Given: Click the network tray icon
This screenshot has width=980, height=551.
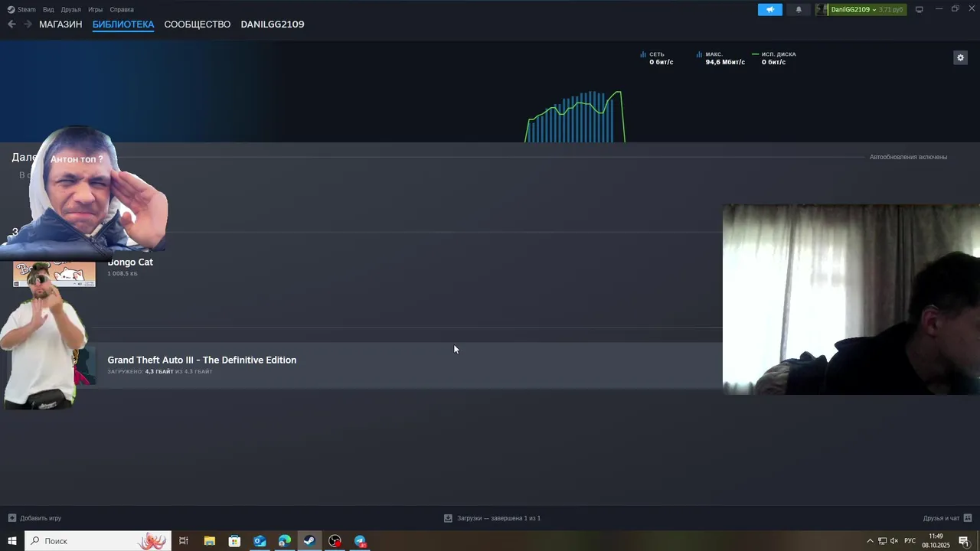Looking at the screenshot, I should (882, 541).
